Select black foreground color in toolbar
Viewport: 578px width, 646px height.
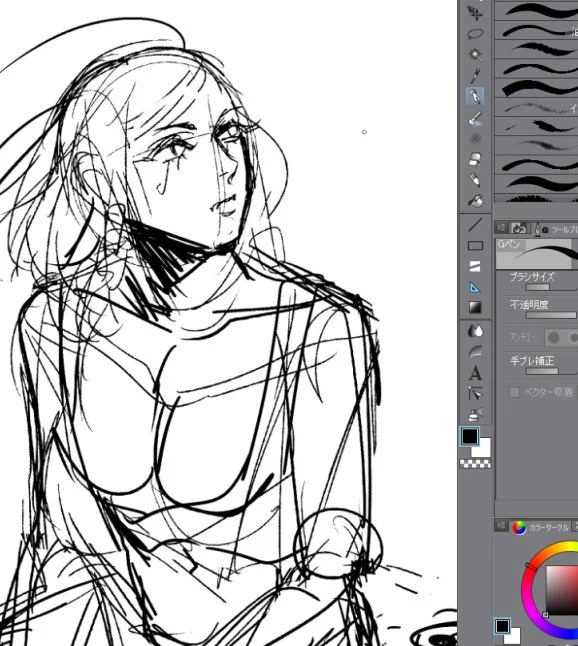(470, 436)
